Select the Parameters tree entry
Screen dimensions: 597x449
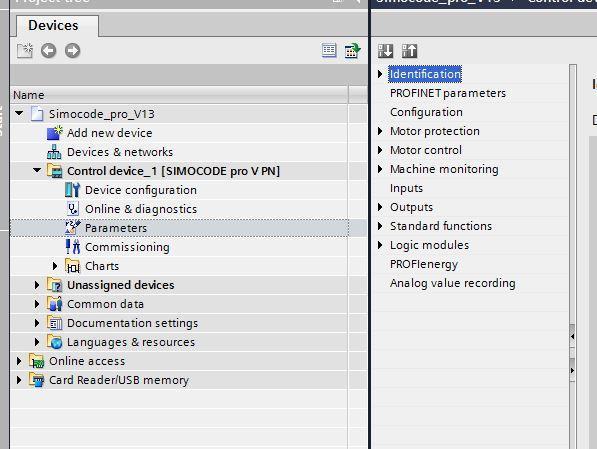click(x=179, y=228)
